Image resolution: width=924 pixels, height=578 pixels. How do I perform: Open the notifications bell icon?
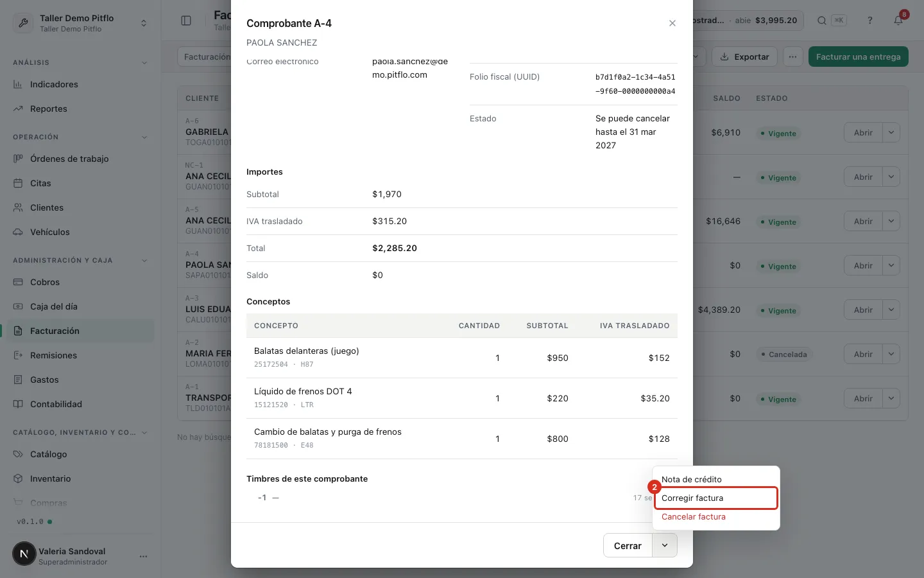(x=898, y=21)
